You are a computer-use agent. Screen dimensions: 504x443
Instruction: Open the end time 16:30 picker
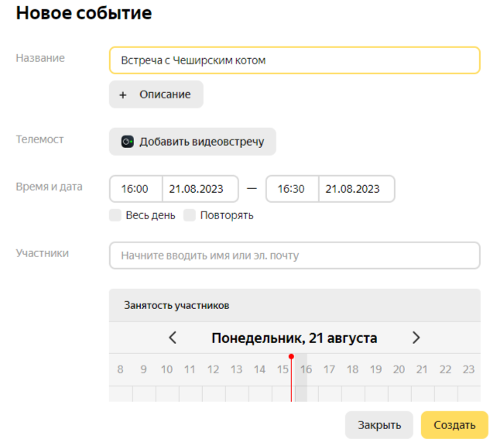(292, 189)
